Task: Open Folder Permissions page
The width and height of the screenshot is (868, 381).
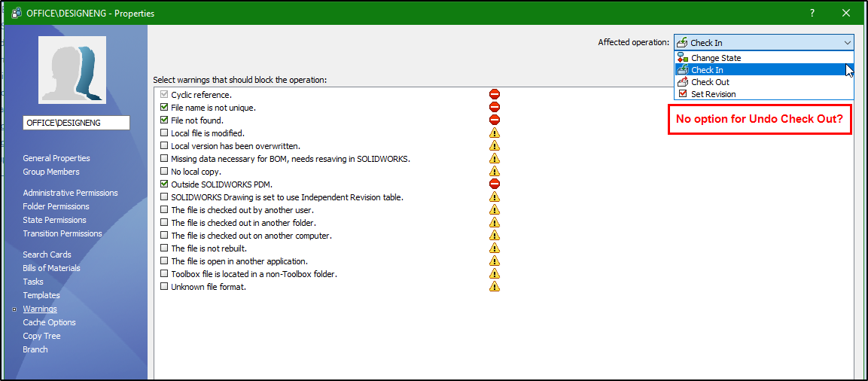Action: pos(56,206)
